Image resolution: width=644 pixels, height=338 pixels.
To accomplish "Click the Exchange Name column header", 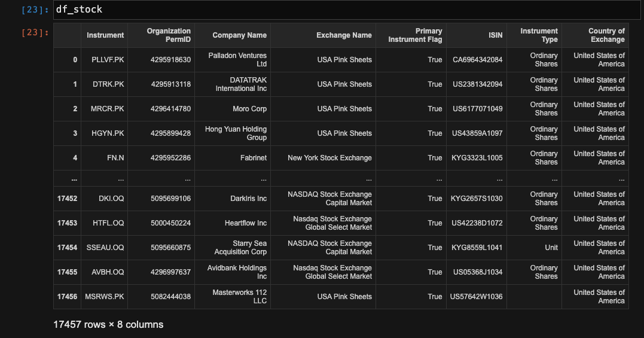I will [x=344, y=35].
